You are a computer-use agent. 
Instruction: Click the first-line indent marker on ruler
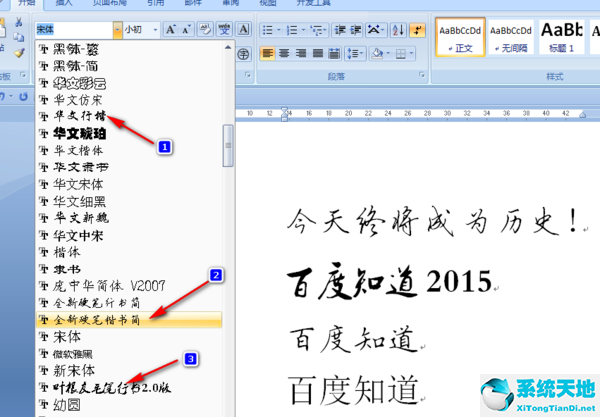[284, 110]
